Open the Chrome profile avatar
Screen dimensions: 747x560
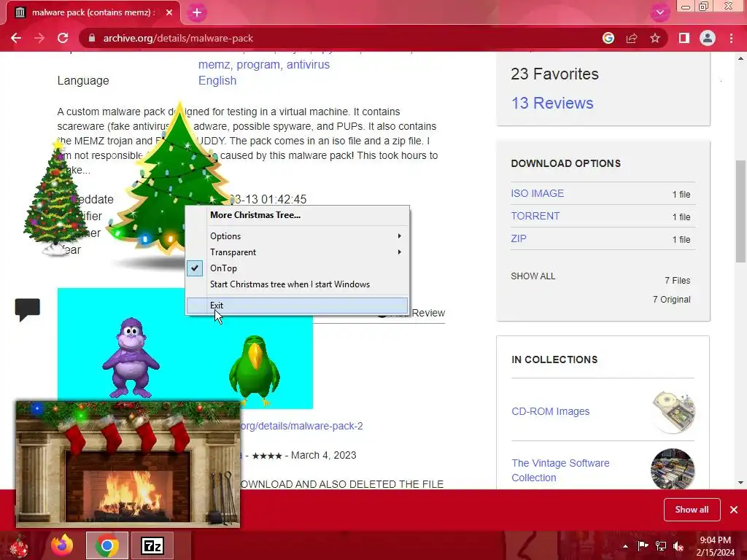pos(708,38)
